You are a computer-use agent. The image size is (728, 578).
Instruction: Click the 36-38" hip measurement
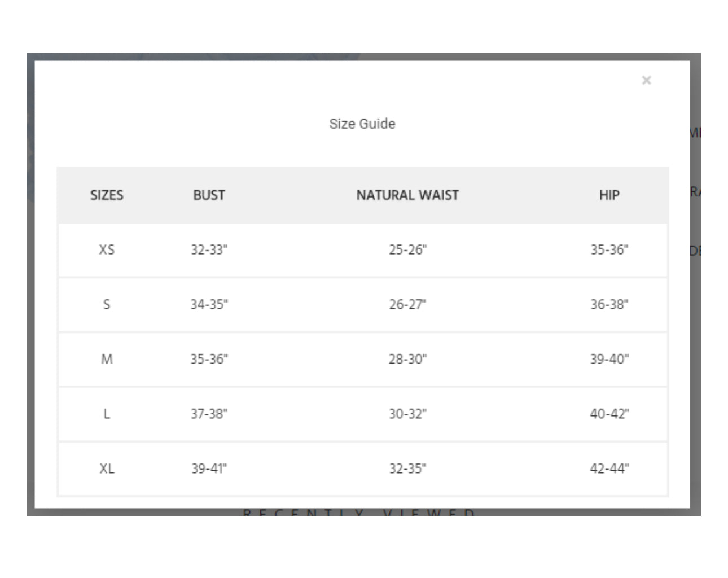(609, 304)
